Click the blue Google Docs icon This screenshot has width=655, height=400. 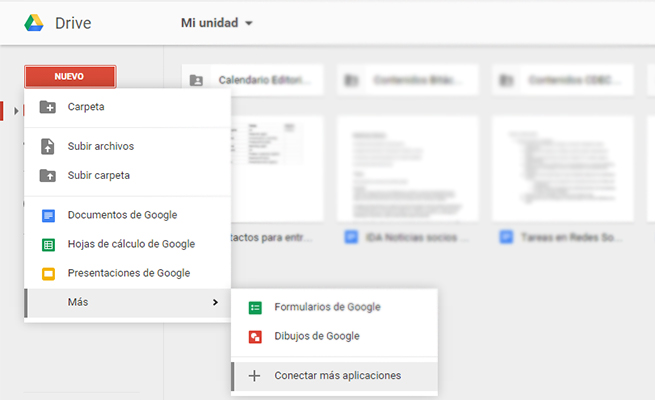(48, 215)
